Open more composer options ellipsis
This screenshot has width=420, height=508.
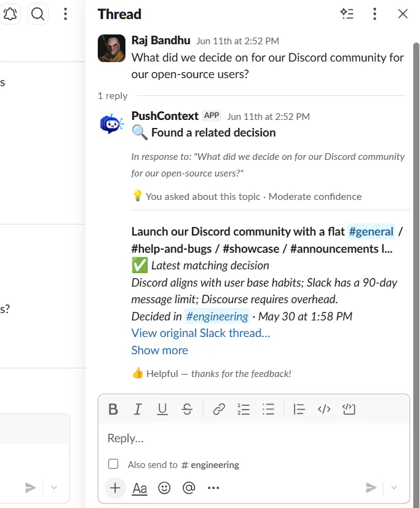(213, 488)
